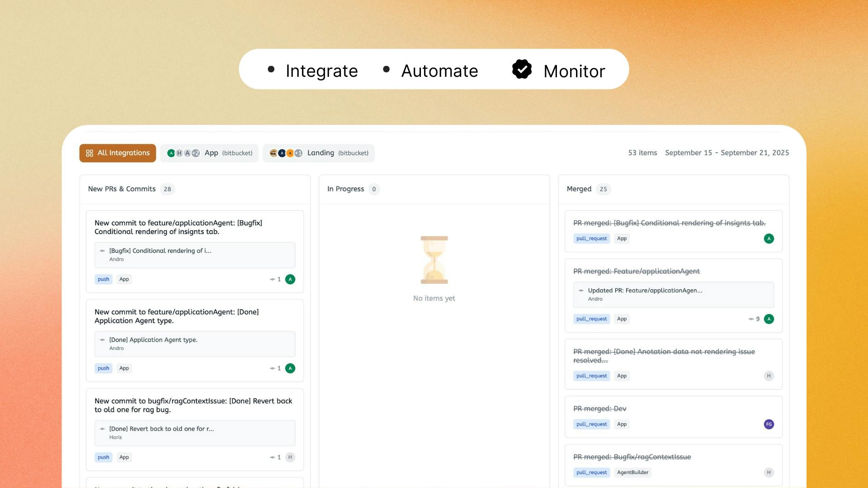Click avatar A on the Bugfix insights commit card
The width and height of the screenshot is (868, 488).
tap(290, 279)
